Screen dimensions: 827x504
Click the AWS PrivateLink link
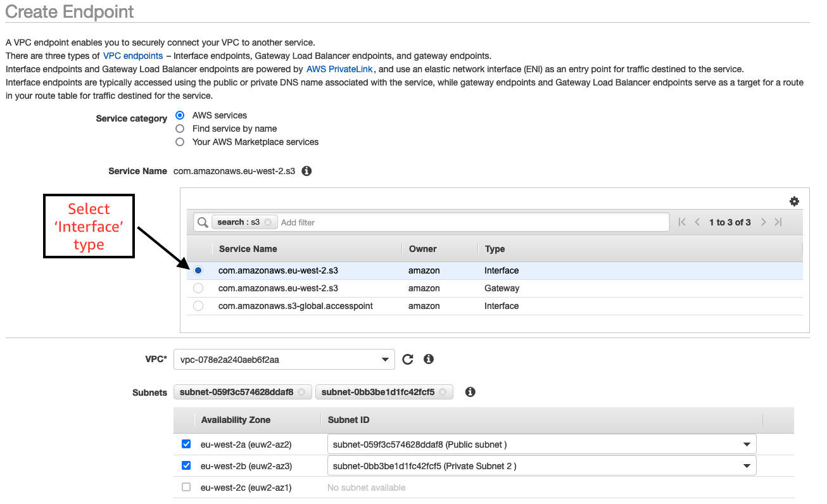(x=339, y=69)
